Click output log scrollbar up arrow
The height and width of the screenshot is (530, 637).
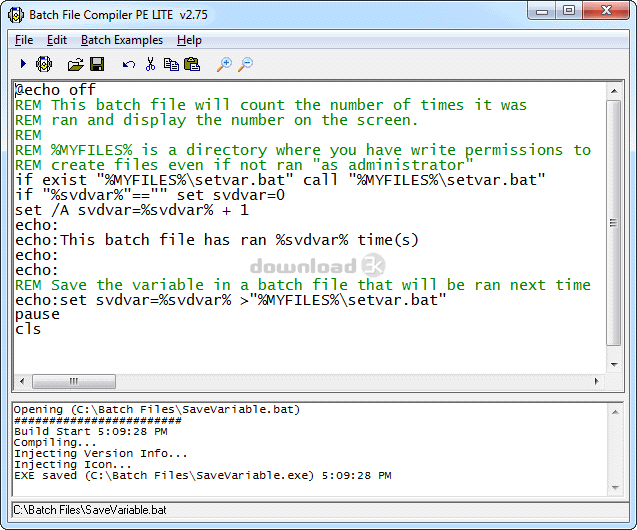tap(615, 412)
